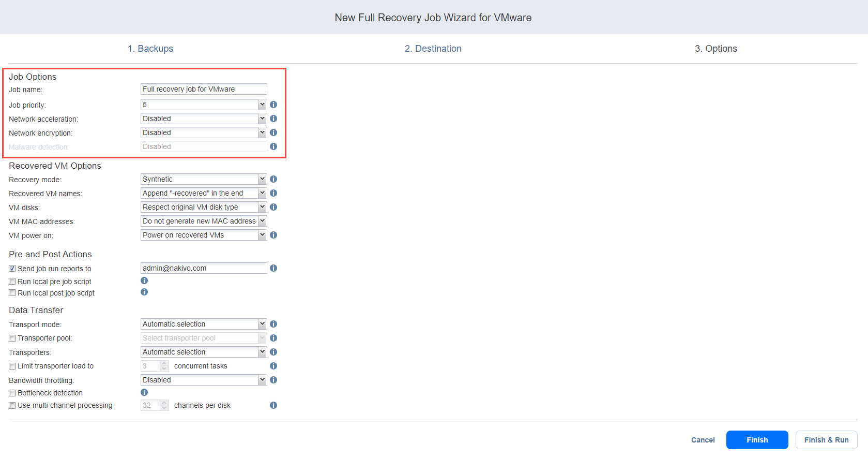View info for Bandwidth throttling

273,380
